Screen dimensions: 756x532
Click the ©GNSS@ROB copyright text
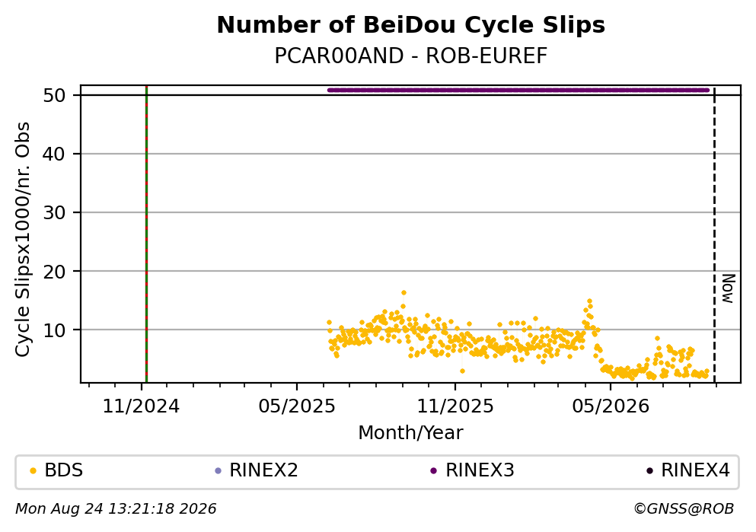[x=684, y=509]
